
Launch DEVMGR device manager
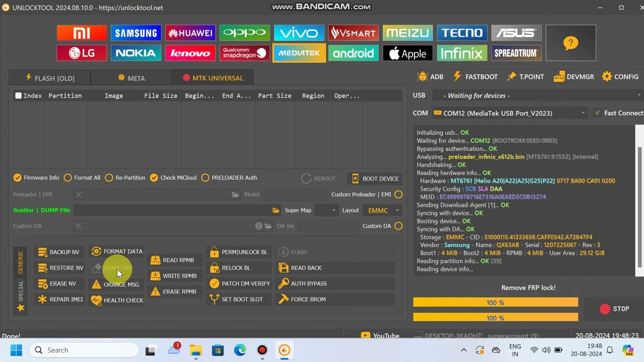(574, 76)
